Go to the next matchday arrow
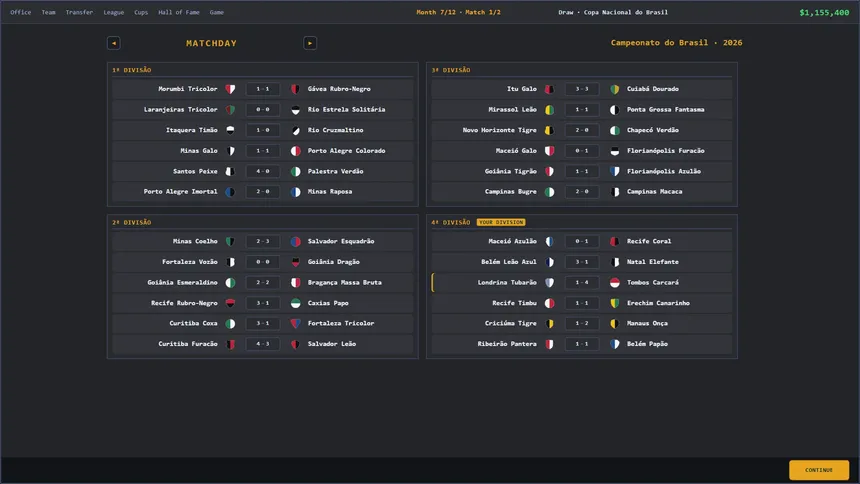The image size is (860, 484). click(310, 43)
